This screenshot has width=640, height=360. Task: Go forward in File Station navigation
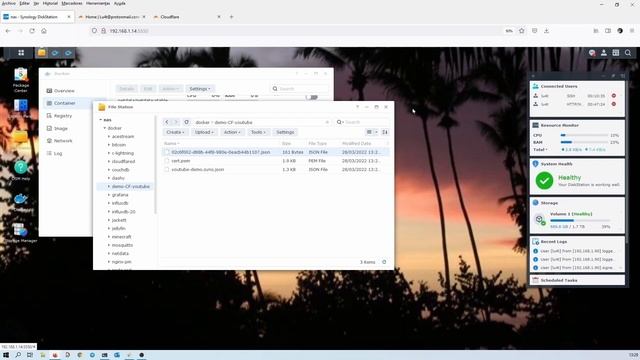(176, 122)
